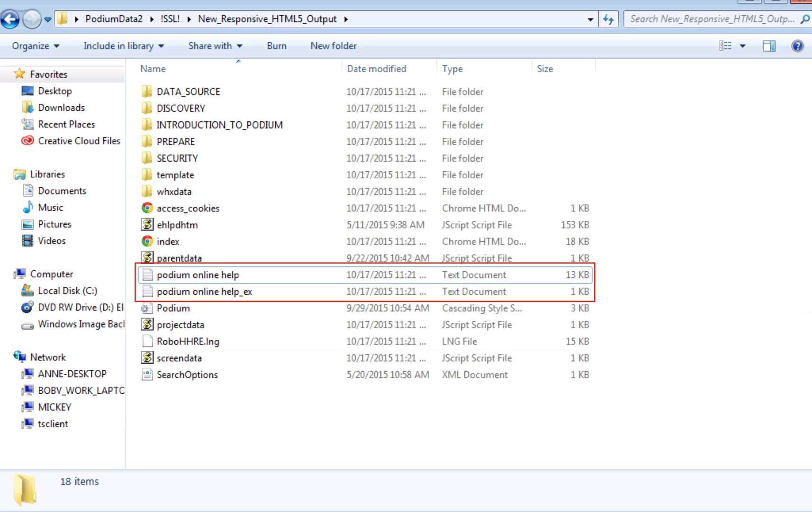Click the blue Help icon

[798, 46]
